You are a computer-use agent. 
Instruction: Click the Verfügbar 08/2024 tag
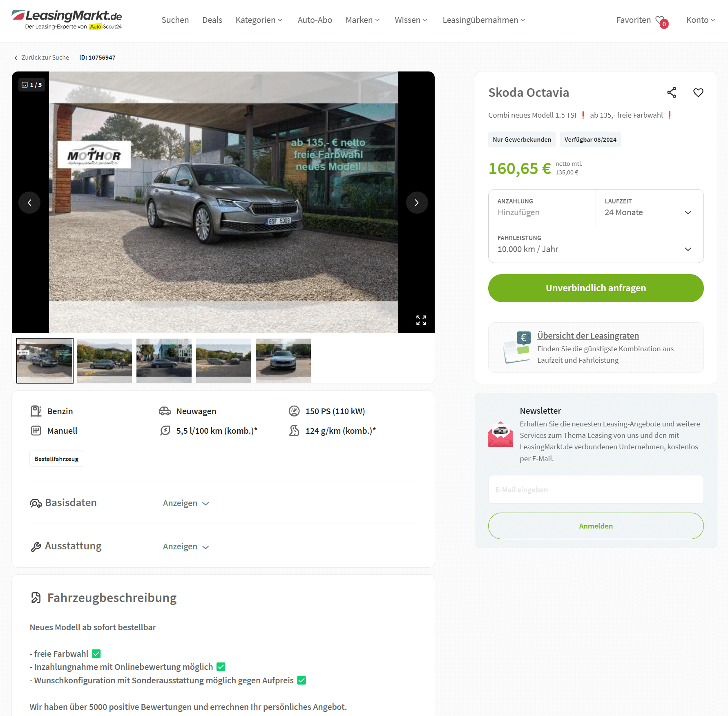pyautogui.click(x=590, y=140)
